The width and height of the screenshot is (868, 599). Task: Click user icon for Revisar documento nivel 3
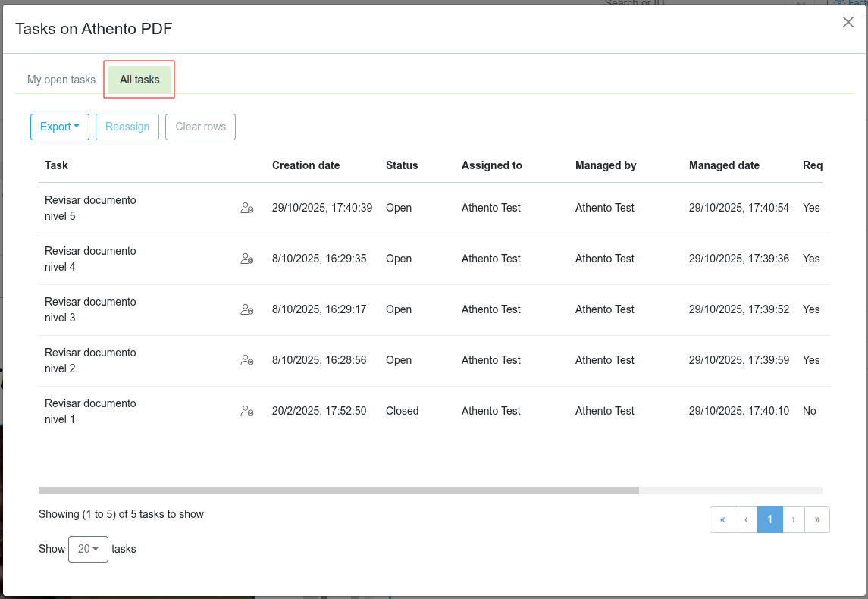tap(246, 309)
